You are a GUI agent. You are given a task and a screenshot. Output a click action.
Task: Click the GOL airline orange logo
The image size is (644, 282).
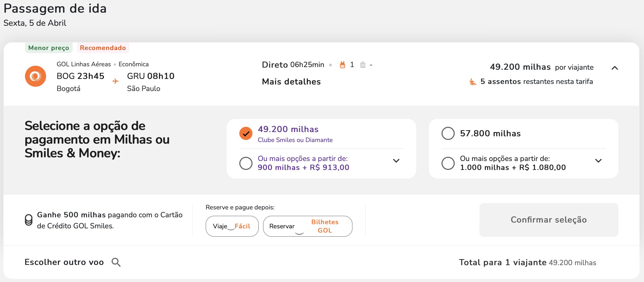[x=36, y=76]
